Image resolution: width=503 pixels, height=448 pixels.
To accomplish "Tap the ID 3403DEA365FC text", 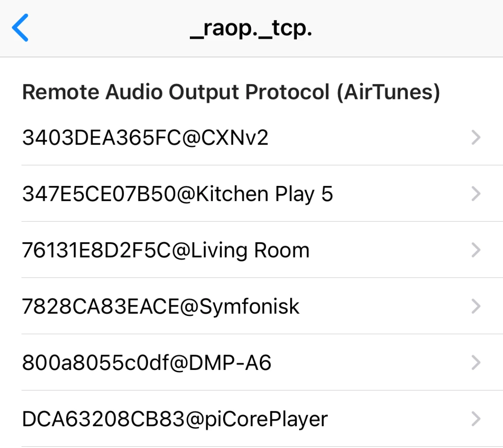I will 102,138.
